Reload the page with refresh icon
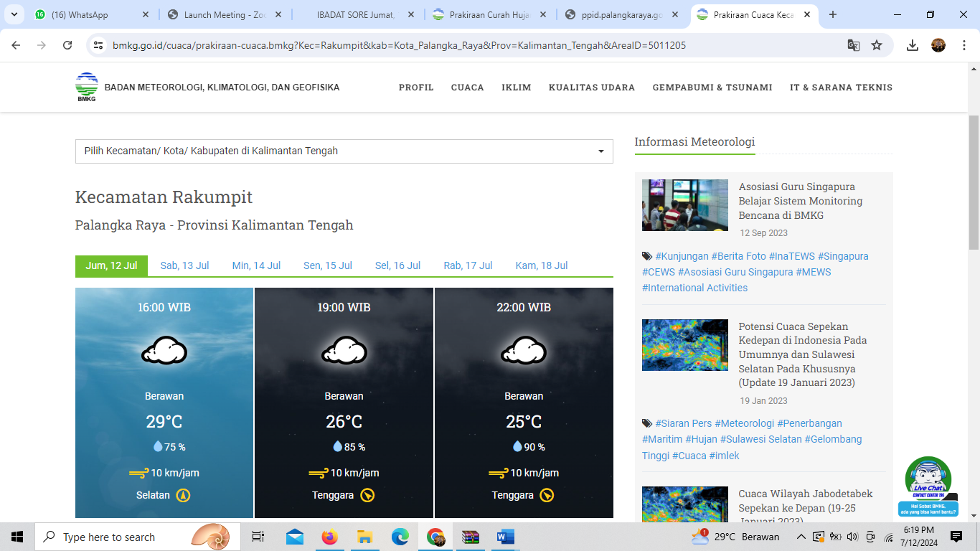 pyautogui.click(x=67, y=45)
